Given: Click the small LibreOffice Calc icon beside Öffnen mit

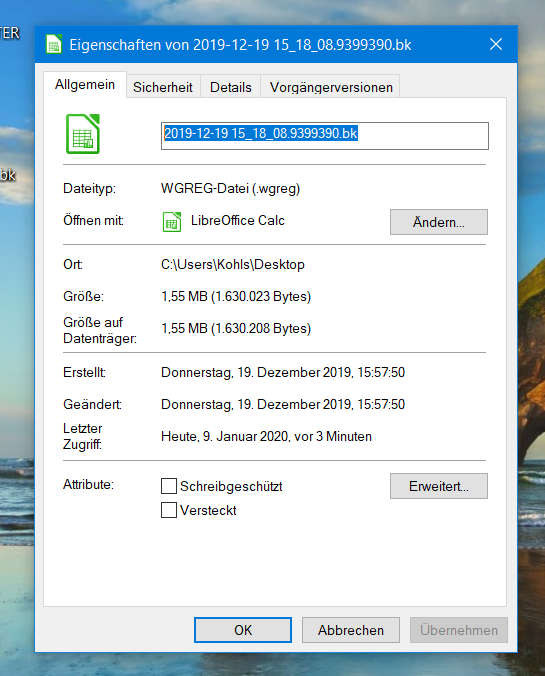Looking at the screenshot, I should click(172, 222).
